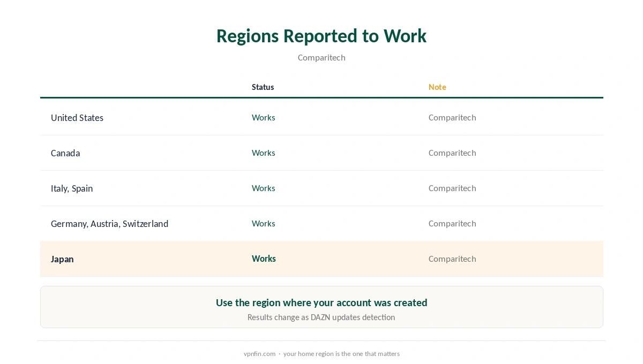The height and width of the screenshot is (364, 643).
Task: Click Comparitech note in Germany row
Action: pos(452,223)
